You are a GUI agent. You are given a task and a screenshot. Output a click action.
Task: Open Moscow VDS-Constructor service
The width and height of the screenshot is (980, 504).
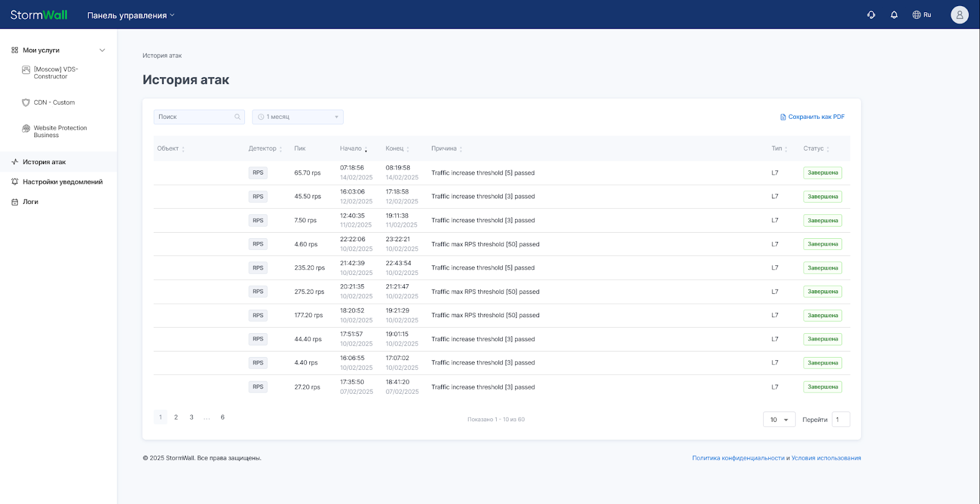[56, 73]
